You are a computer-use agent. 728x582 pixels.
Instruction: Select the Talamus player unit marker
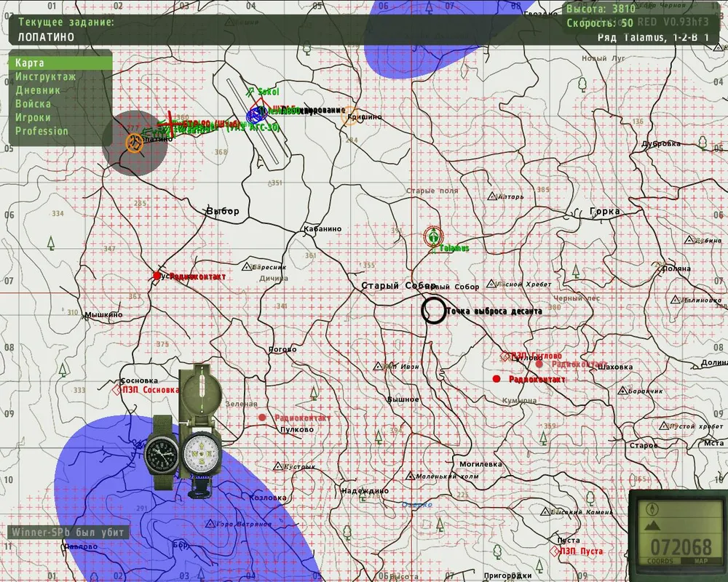(433, 236)
